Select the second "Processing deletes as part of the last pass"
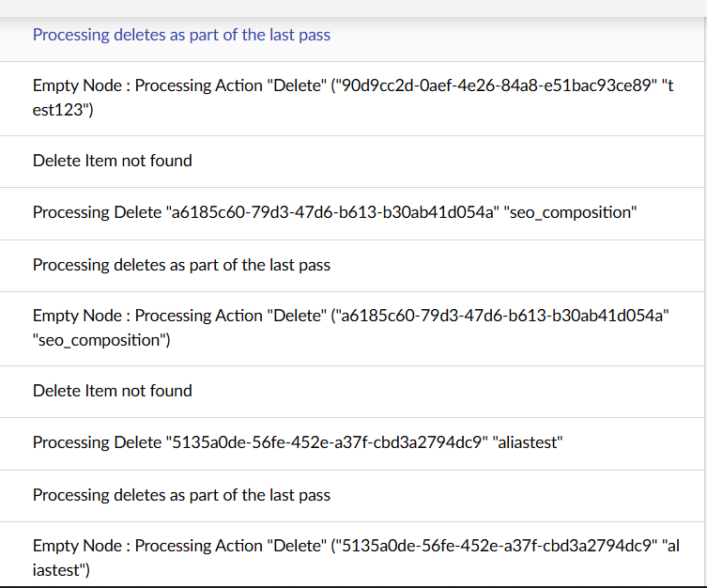 181,265
